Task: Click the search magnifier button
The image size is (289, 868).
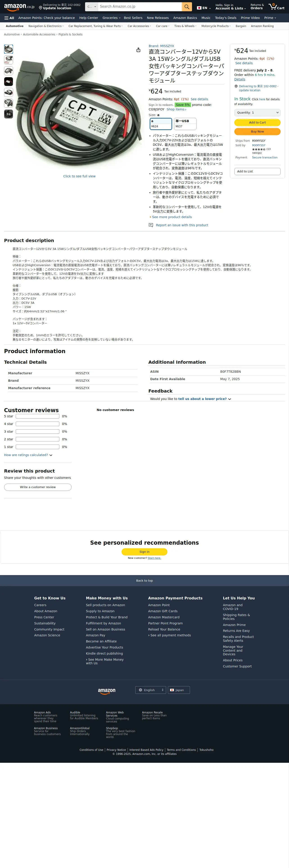Action: (187, 6)
